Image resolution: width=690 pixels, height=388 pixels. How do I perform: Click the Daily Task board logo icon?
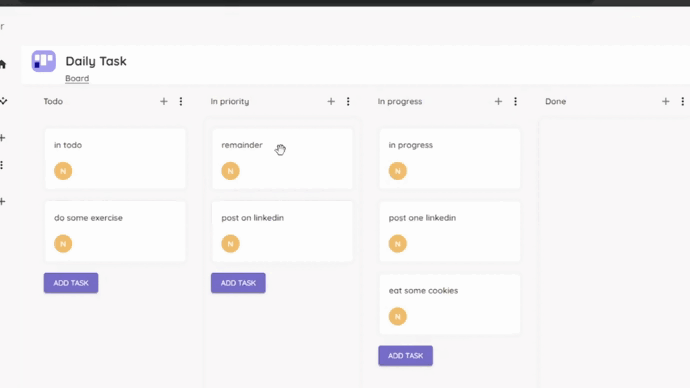(44, 61)
